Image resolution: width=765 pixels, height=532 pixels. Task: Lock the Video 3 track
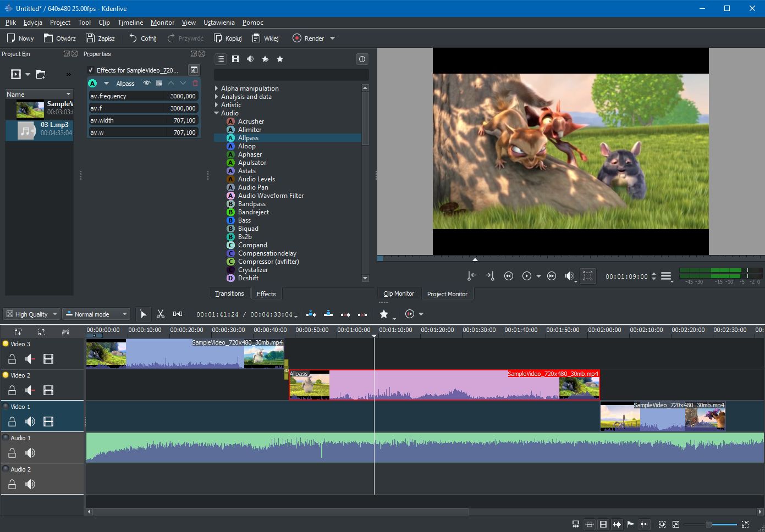12,359
